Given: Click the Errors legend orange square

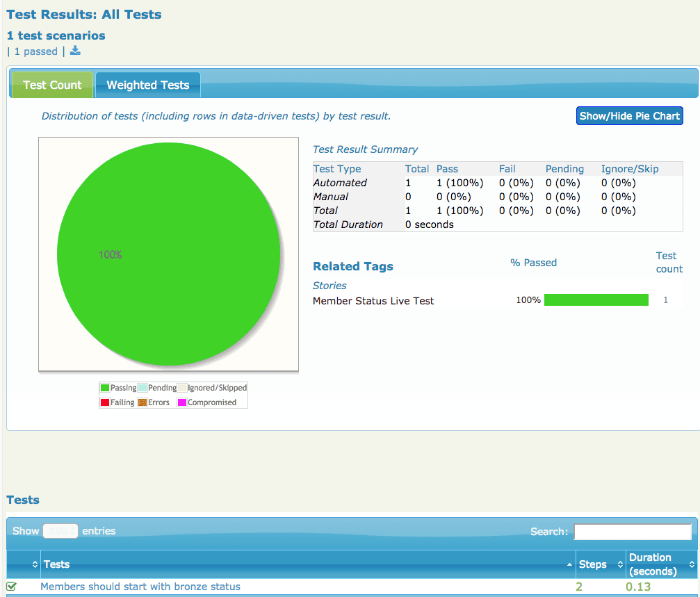Looking at the screenshot, I should click(143, 402).
